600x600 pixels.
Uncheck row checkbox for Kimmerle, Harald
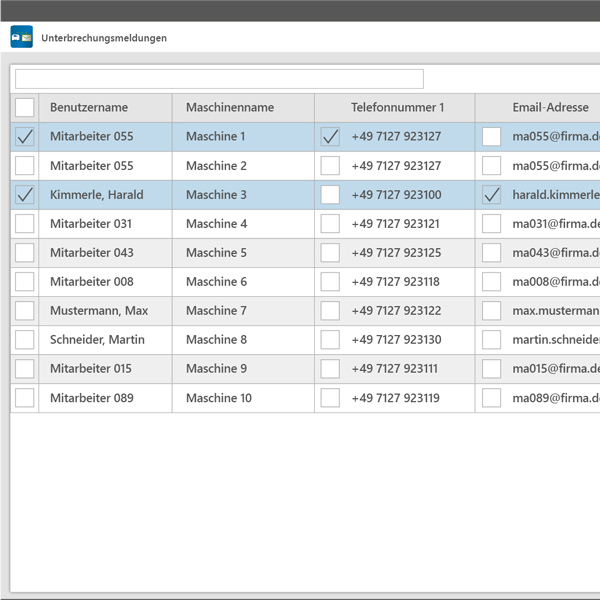tap(25, 195)
